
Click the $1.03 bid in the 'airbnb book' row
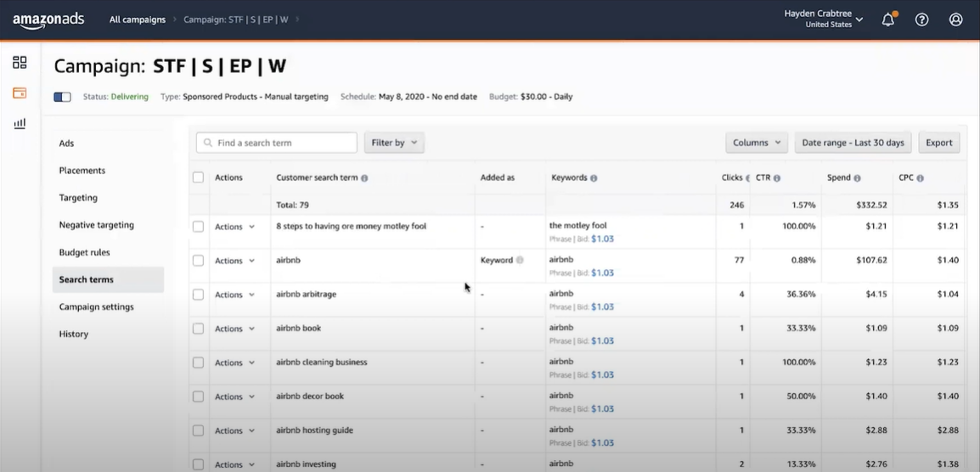click(x=602, y=340)
